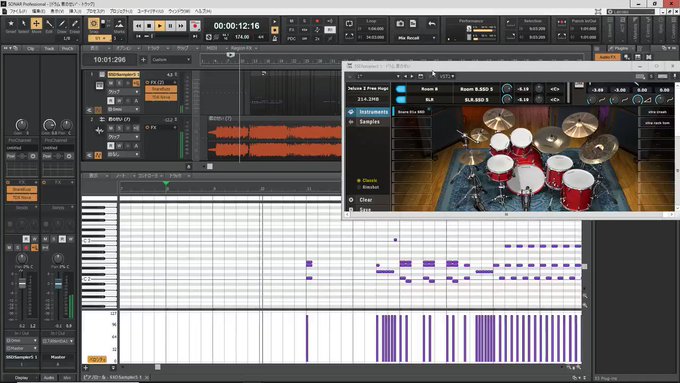Show the Samples panel in SSD Sampler
The height and width of the screenshot is (383, 680).
point(368,122)
